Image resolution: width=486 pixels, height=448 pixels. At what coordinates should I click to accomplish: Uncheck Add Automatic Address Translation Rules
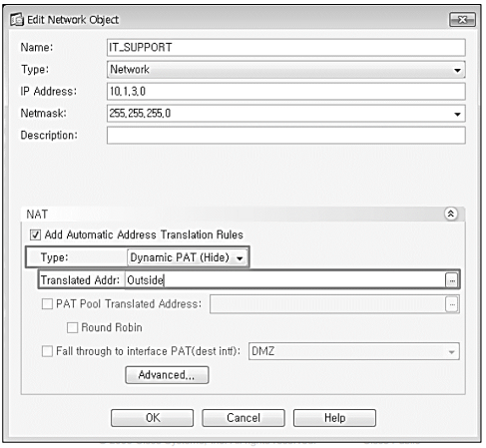[x=36, y=234]
